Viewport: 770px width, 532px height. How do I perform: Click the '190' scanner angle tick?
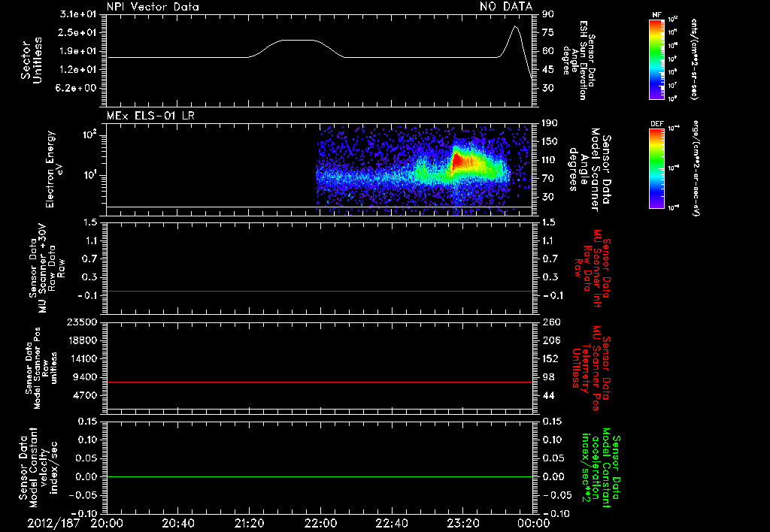coord(550,123)
